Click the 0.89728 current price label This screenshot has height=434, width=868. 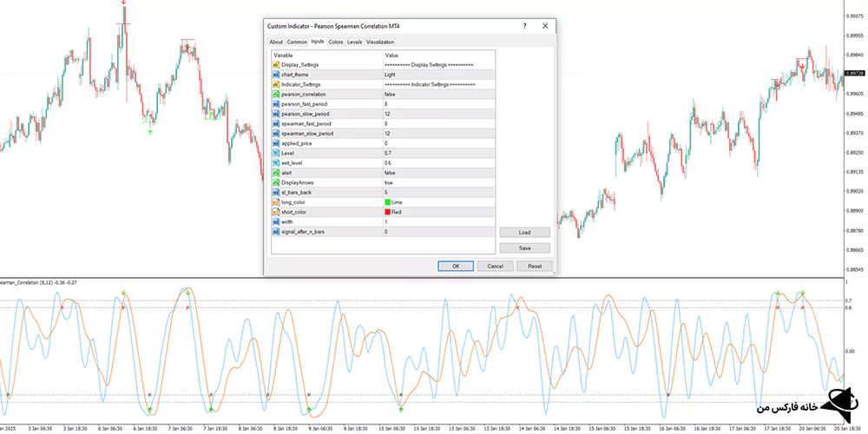tap(856, 74)
